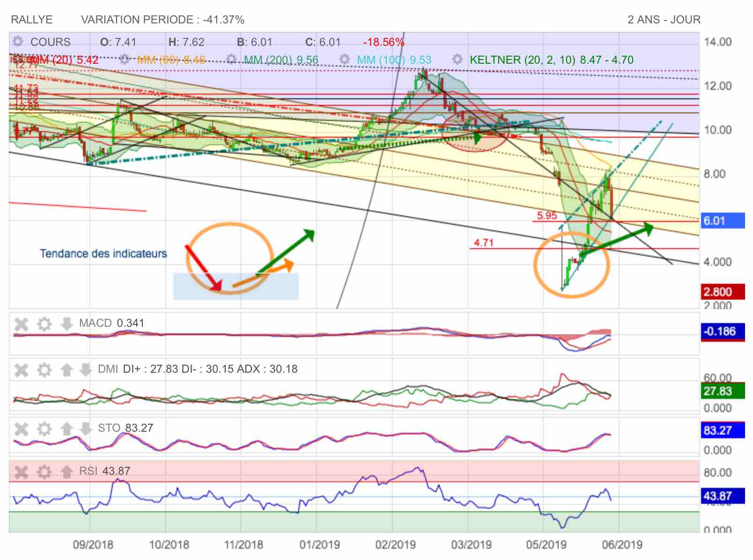Open settings gear for MM (200)
Viewport: 753px width, 560px height.
(x=231, y=59)
